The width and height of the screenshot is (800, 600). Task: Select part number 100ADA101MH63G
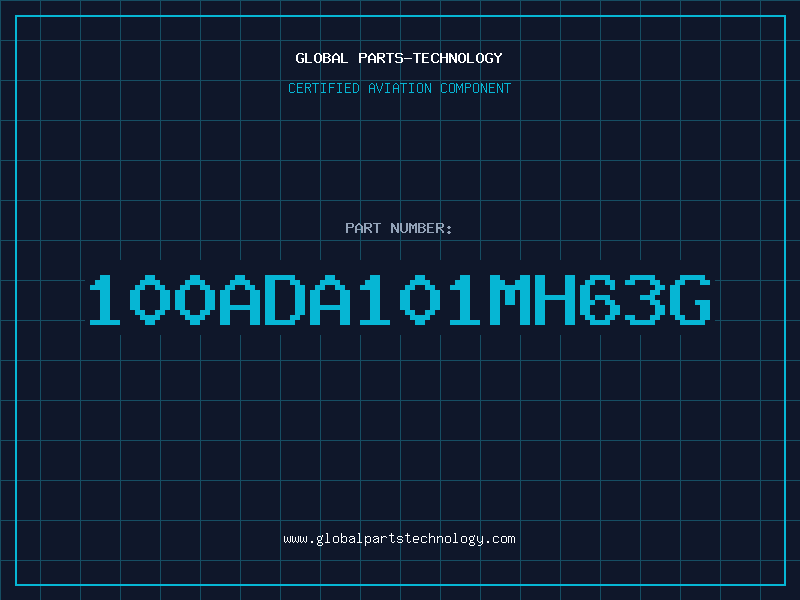[400, 300]
